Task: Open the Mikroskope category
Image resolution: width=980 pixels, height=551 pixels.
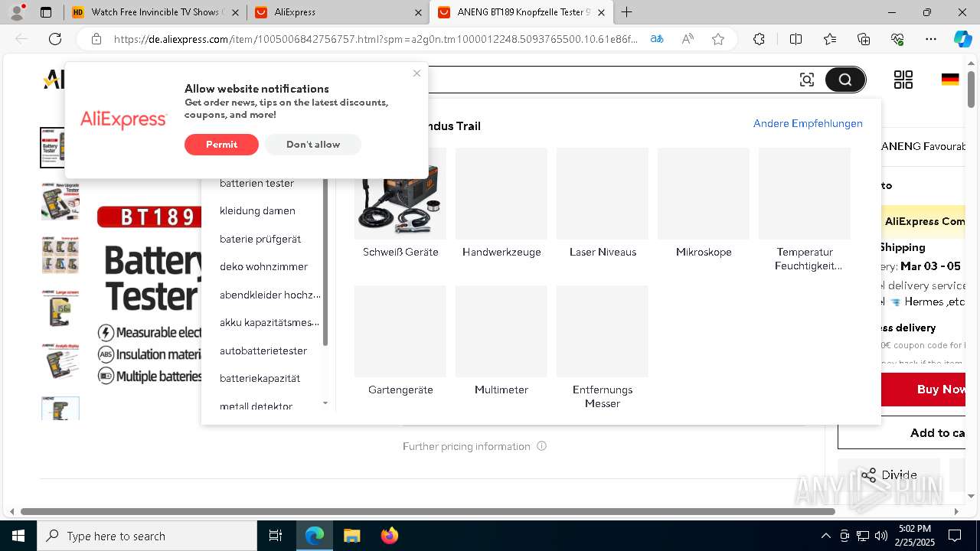Action: 704,204
